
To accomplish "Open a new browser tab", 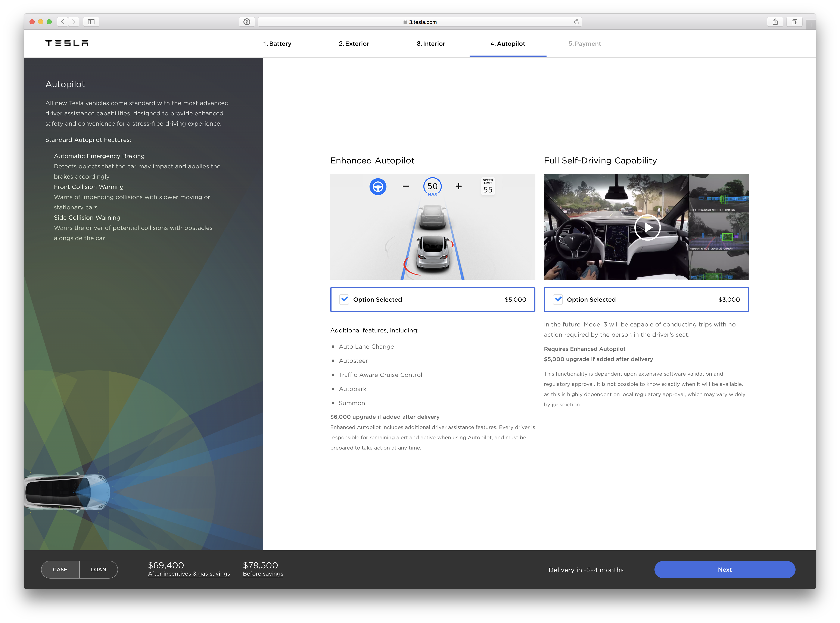I will (x=811, y=25).
